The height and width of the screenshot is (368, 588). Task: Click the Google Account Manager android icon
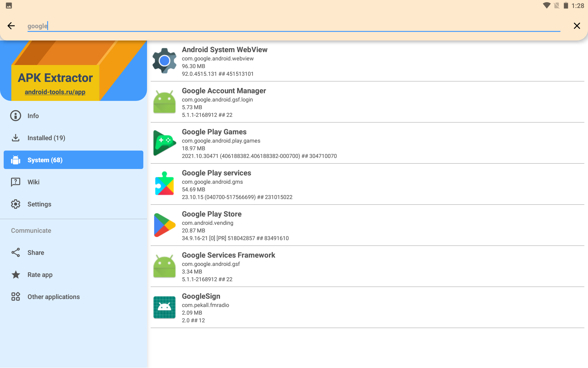pyautogui.click(x=164, y=102)
